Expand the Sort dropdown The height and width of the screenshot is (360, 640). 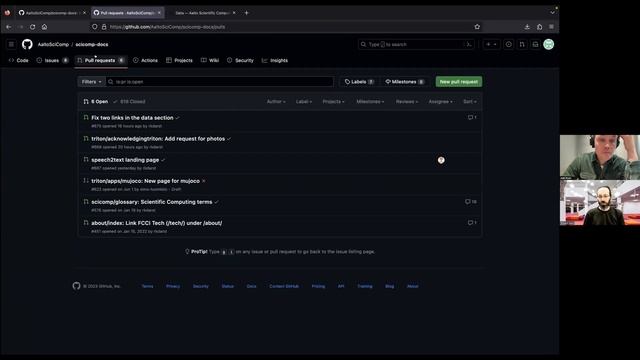(x=470, y=102)
